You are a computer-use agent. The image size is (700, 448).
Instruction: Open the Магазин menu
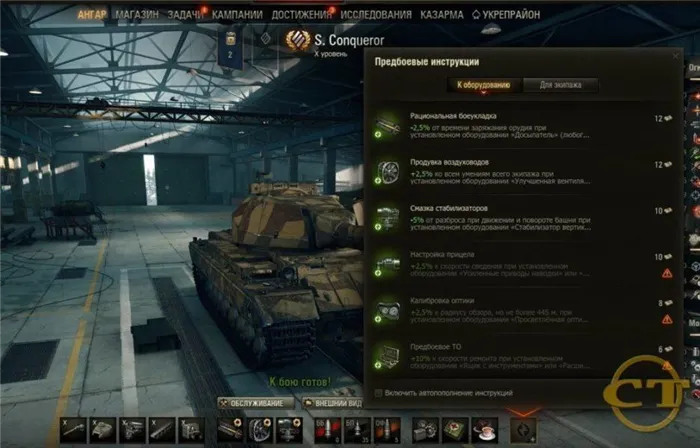137,15
